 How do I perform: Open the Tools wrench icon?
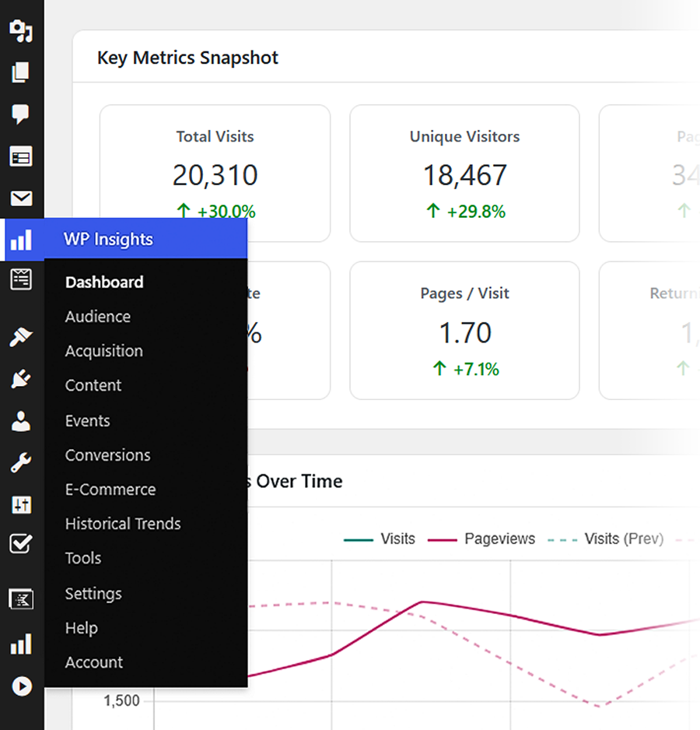coord(21,463)
